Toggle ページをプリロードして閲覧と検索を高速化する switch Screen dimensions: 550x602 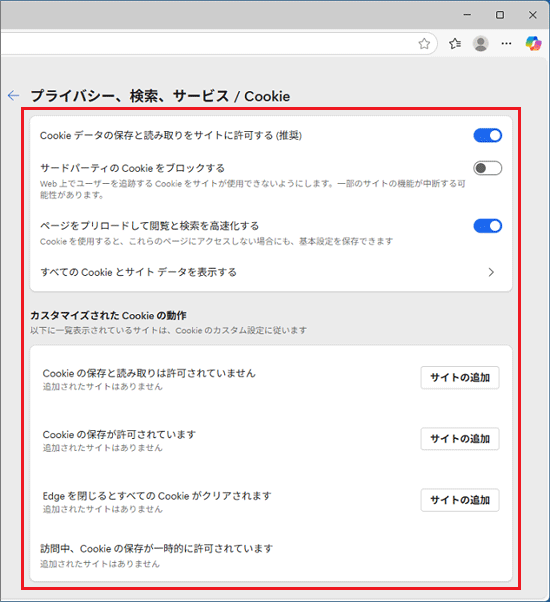tap(487, 226)
